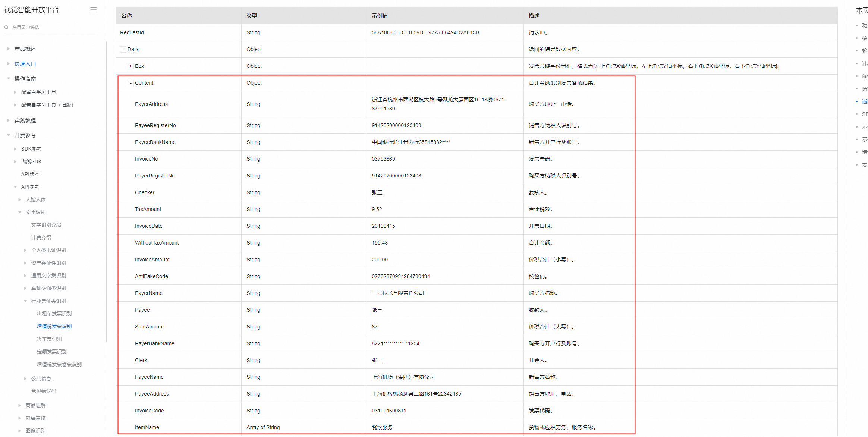Open the 出租车发票识别 page

click(x=54, y=314)
